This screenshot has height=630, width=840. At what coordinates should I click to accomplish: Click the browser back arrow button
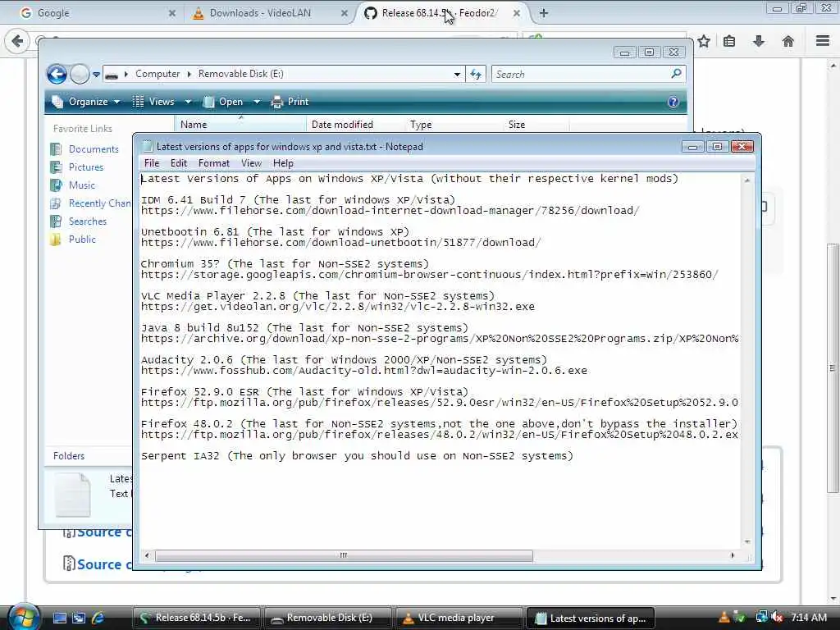[x=17, y=41]
